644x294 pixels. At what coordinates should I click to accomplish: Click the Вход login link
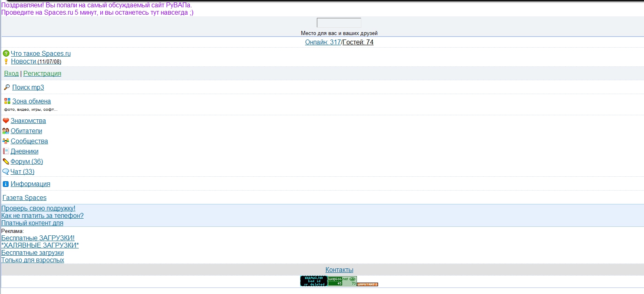(x=11, y=73)
